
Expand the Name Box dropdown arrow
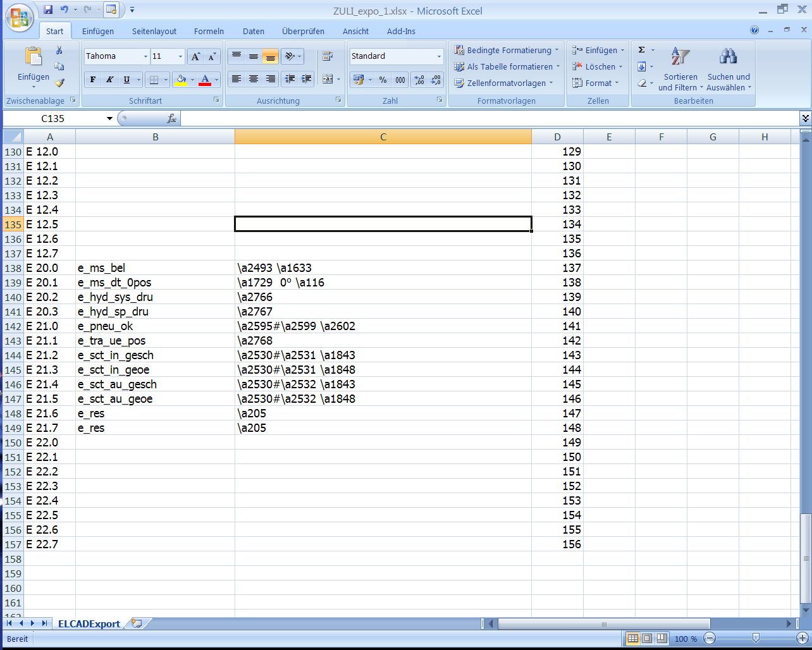click(x=109, y=118)
